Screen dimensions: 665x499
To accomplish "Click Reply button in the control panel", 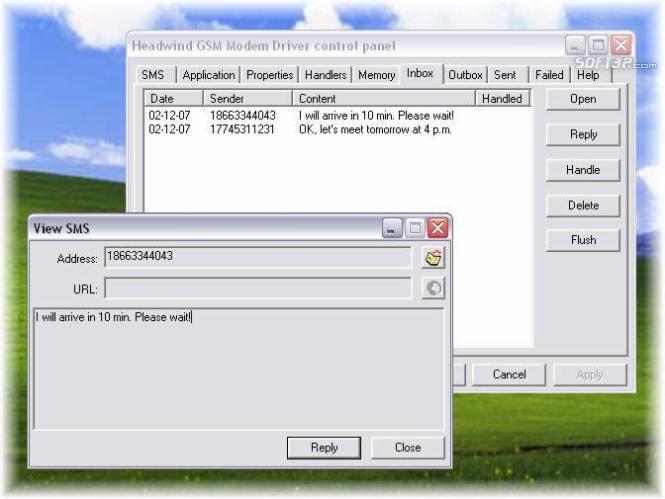I will coord(583,134).
